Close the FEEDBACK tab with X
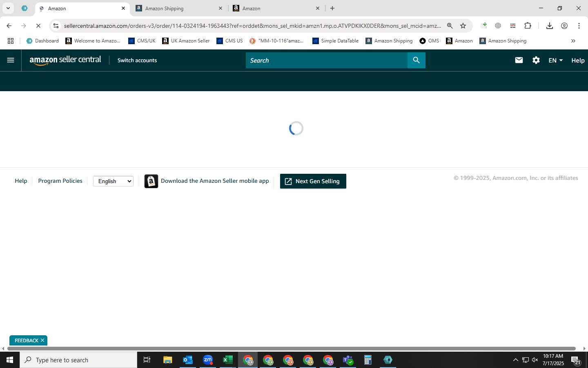 (42, 340)
